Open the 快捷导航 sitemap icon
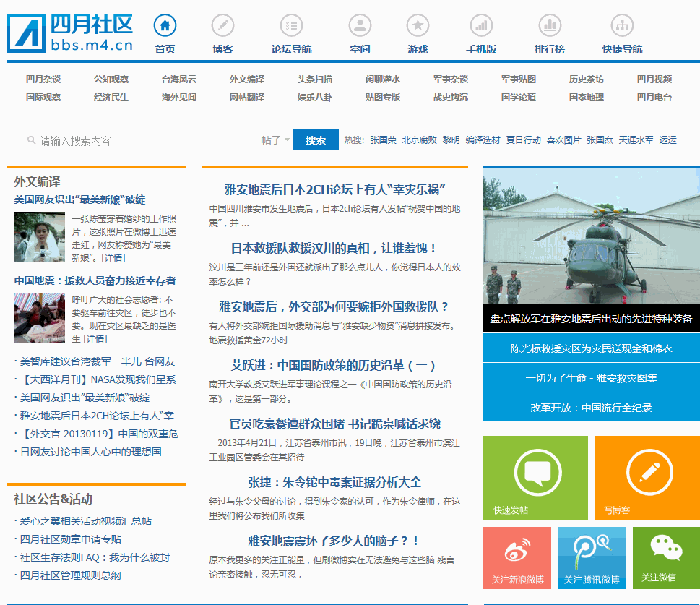Image resolution: width=700 pixels, height=605 pixels. coord(621,26)
